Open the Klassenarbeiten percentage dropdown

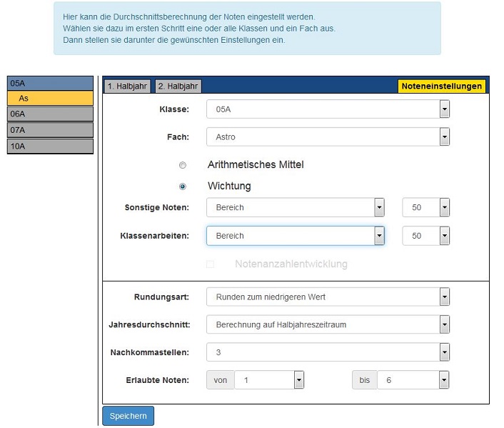426,236
